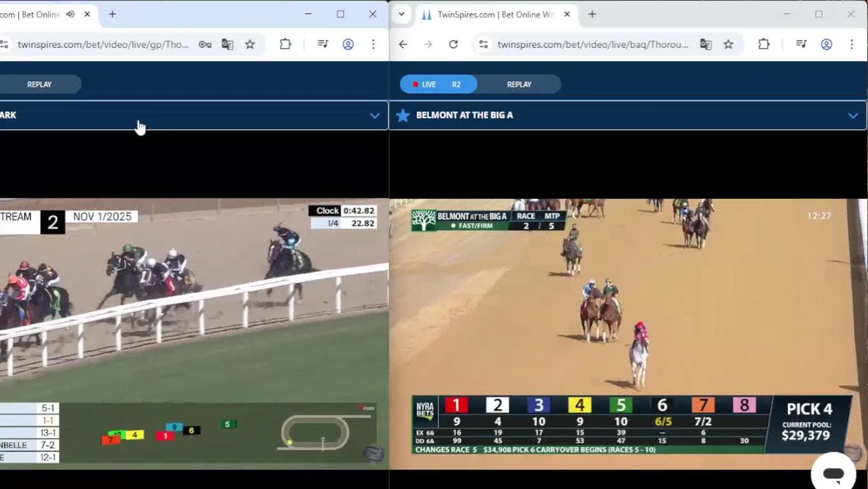
Task: Open Extensions puzzle icon in left window
Action: 285,45
